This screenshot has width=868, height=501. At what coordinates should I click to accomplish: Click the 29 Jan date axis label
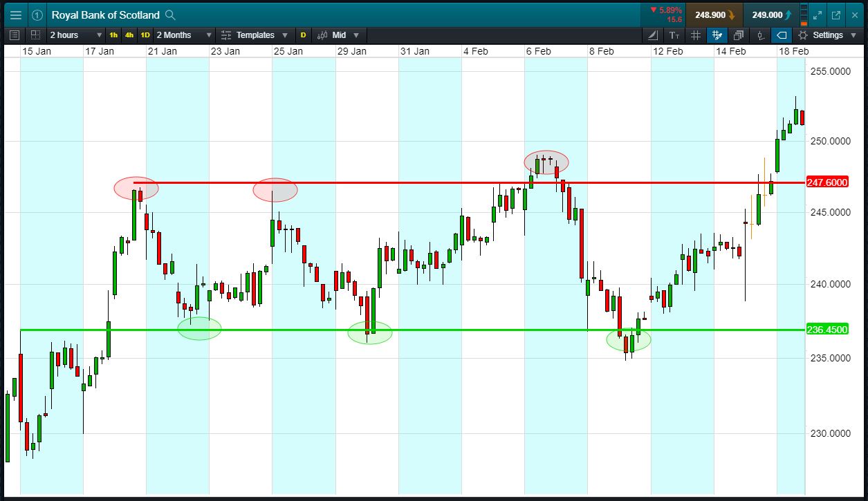(x=352, y=51)
